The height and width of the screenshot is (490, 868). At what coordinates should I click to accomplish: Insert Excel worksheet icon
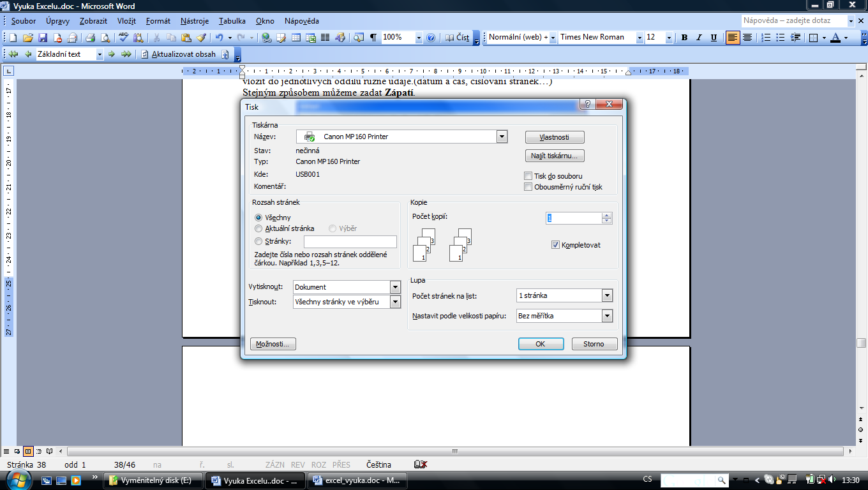pyautogui.click(x=311, y=38)
